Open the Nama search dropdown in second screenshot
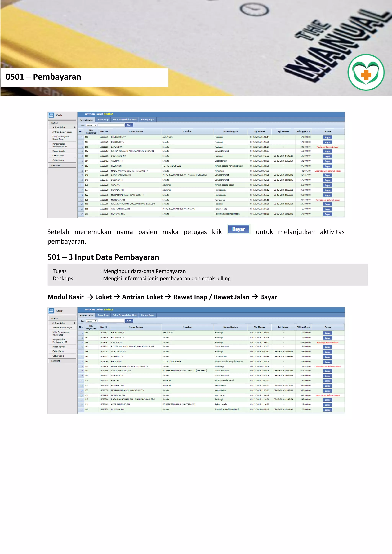Screen dimensions: 392x554 (92, 321)
